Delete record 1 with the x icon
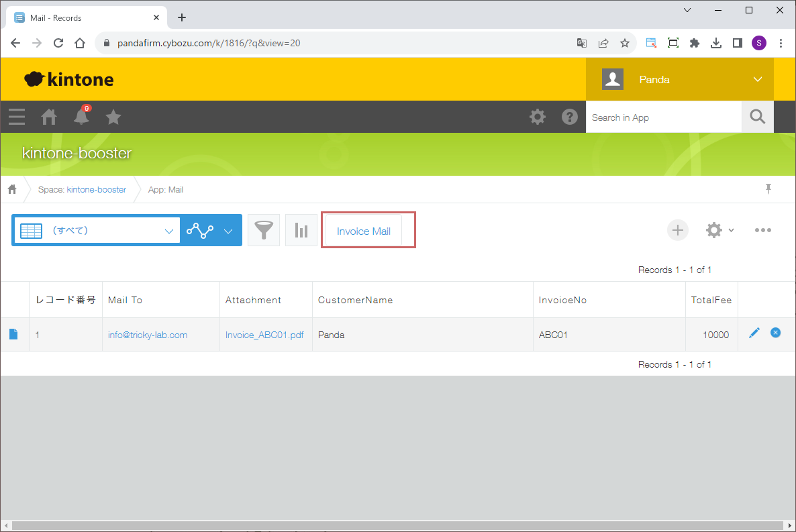 776,333
